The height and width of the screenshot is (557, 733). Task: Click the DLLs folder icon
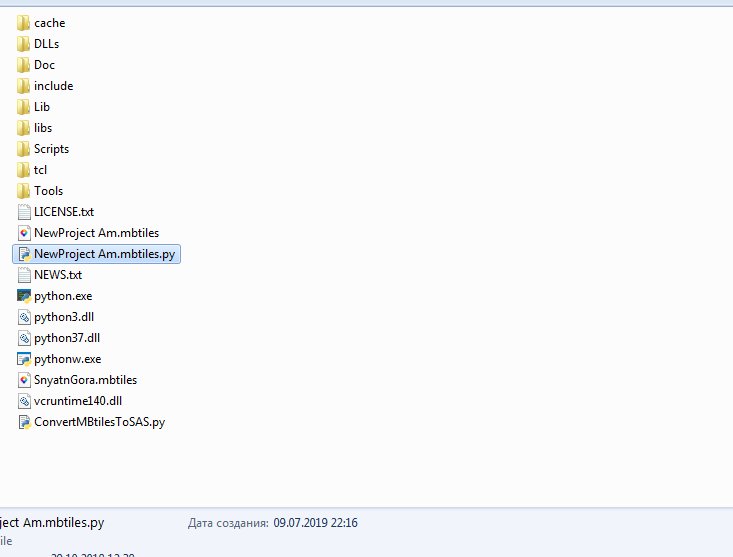click(x=24, y=44)
